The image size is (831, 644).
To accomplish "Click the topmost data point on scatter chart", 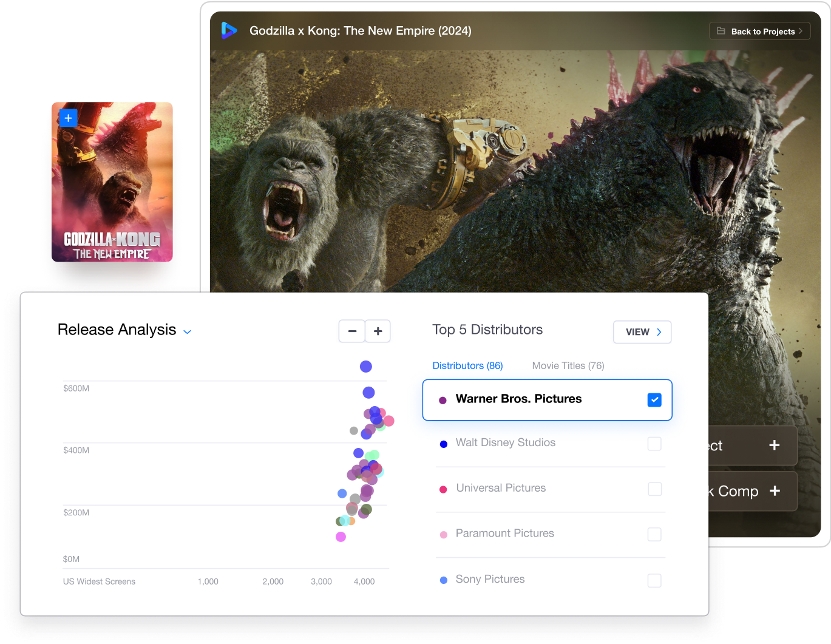I will point(365,366).
